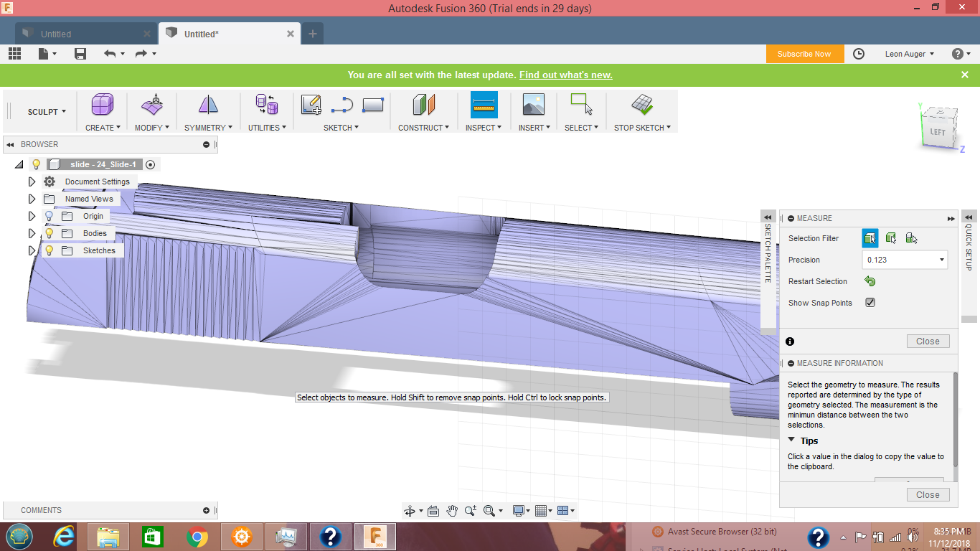Screen dimensions: 980x551
Task: Toggle Sketches folder visibility lightbulb
Action: click(x=50, y=250)
